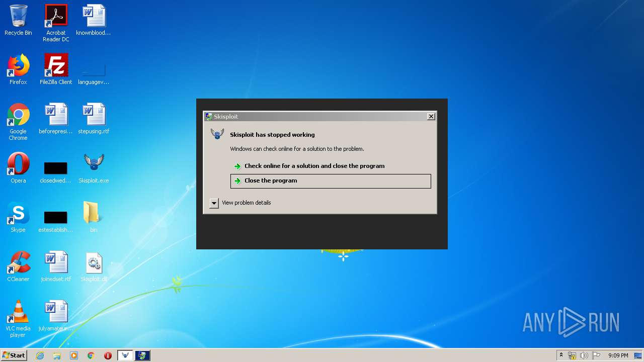This screenshot has height=362, width=644.
Task: Click the Skisploit has stopped working heading
Action: 272,135
